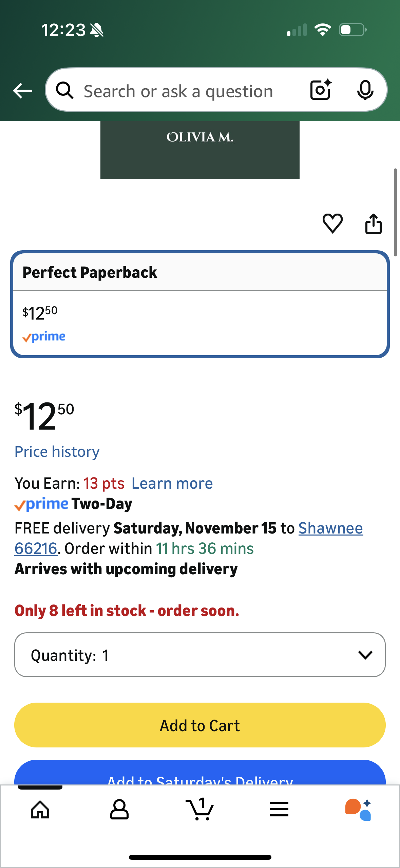The width and height of the screenshot is (400, 868).
Task: Expand the Quantity dropdown
Action: (200, 655)
